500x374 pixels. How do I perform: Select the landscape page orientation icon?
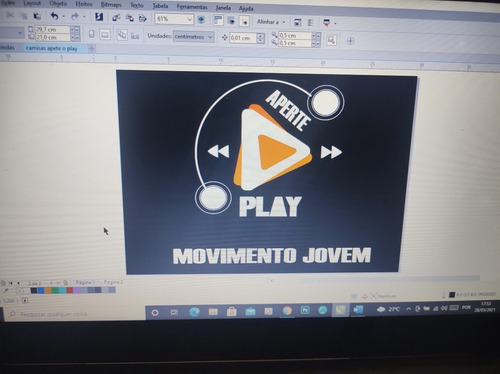[105, 35]
